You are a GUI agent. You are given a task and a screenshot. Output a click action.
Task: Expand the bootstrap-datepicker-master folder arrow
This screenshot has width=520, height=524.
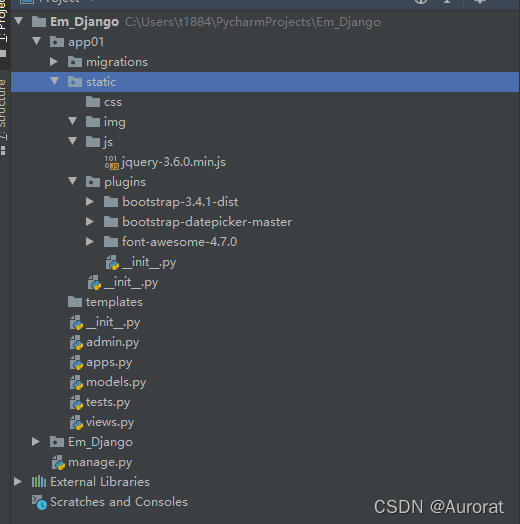pyautogui.click(x=90, y=222)
